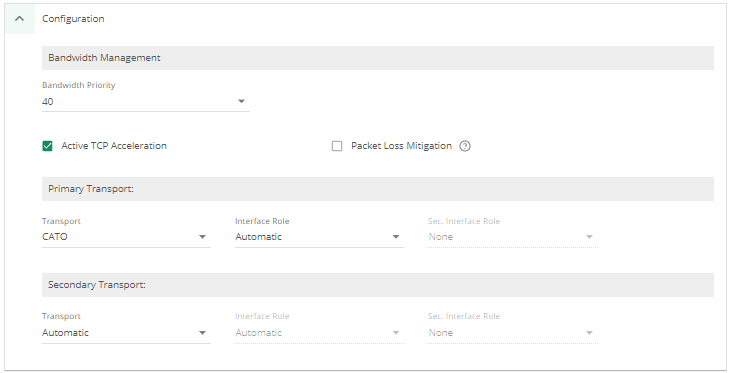Open Primary Interface Role dropdown showing Automatic
Image resolution: width=729 pixels, height=373 pixels.
(x=319, y=237)
